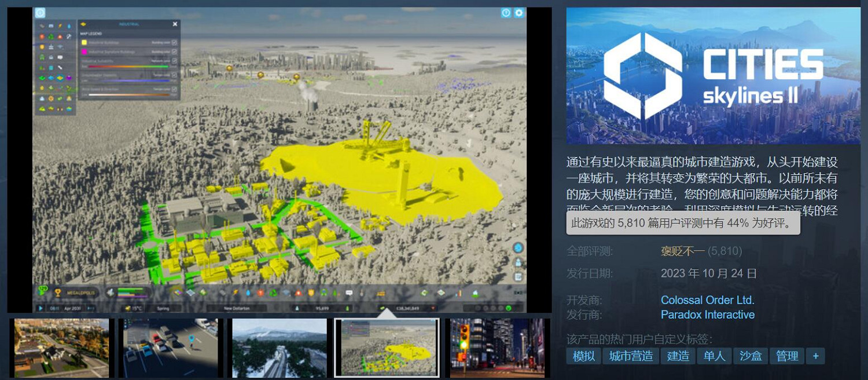The width and height of the screenshot is (868, 380).
Task: Click the garbage recycling info view icon
Action: coord(273,293)
